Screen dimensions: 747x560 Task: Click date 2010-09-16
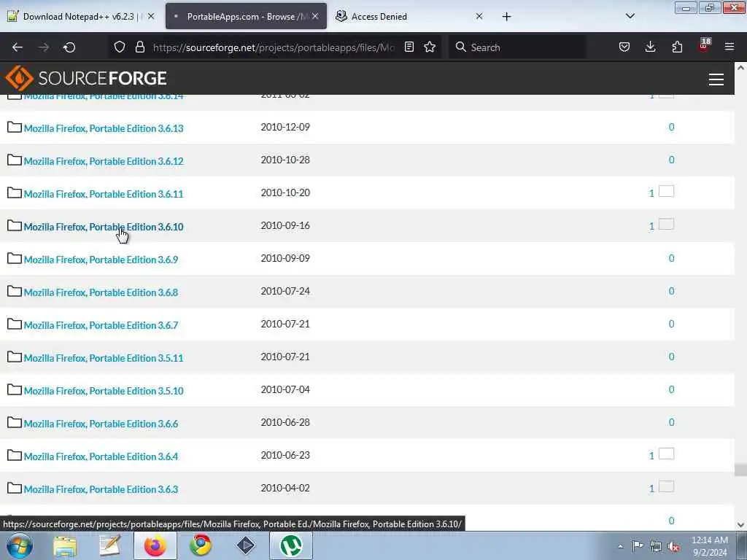point(285,226)
